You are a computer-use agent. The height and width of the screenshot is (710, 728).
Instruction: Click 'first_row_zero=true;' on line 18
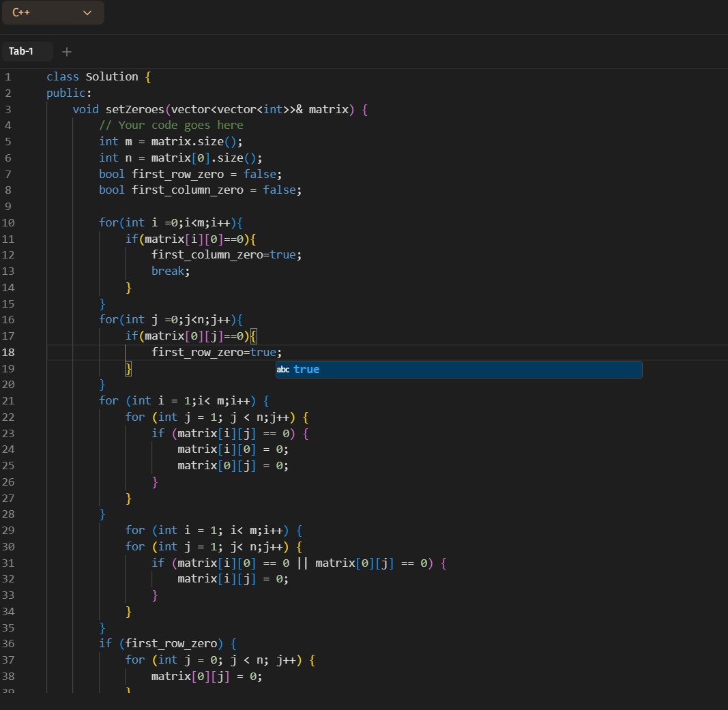(x=216, y=352)
